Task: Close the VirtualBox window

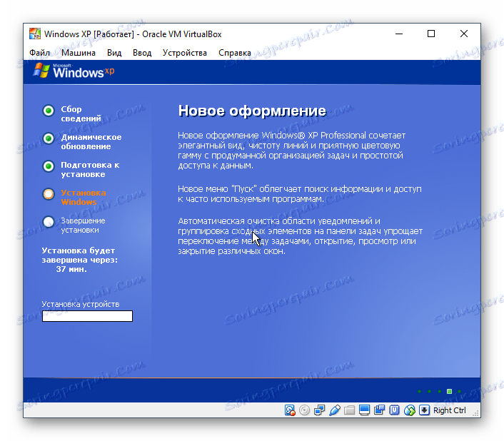Action: coord(463,34)
